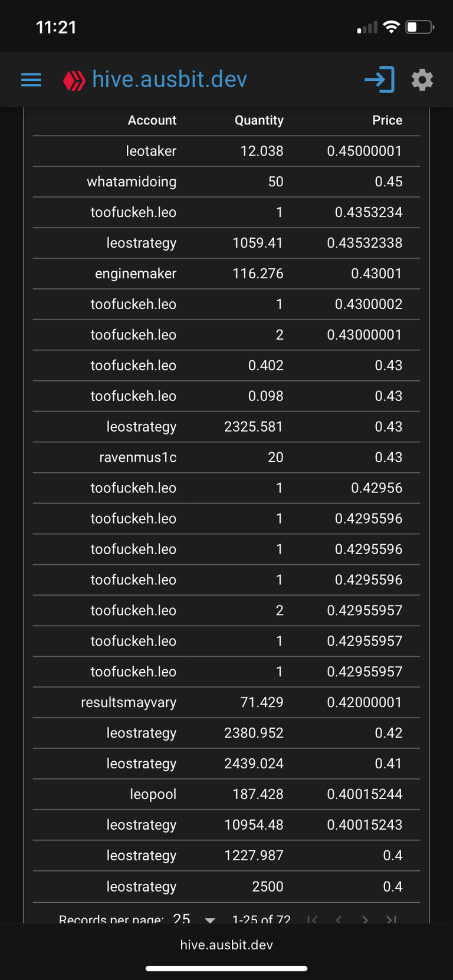
Task: Jump to the first page of records
Action: [x=313, y=919]
